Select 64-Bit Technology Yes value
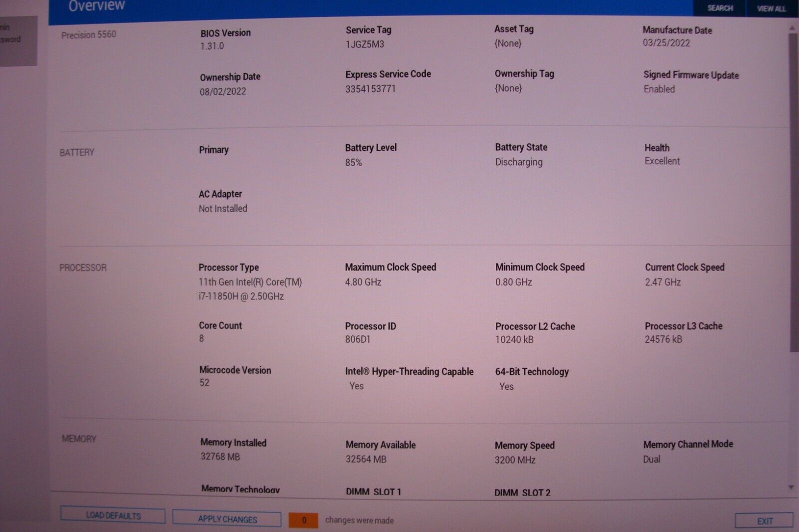This screenshot has width=799, height=532. [x=506, y=386]
